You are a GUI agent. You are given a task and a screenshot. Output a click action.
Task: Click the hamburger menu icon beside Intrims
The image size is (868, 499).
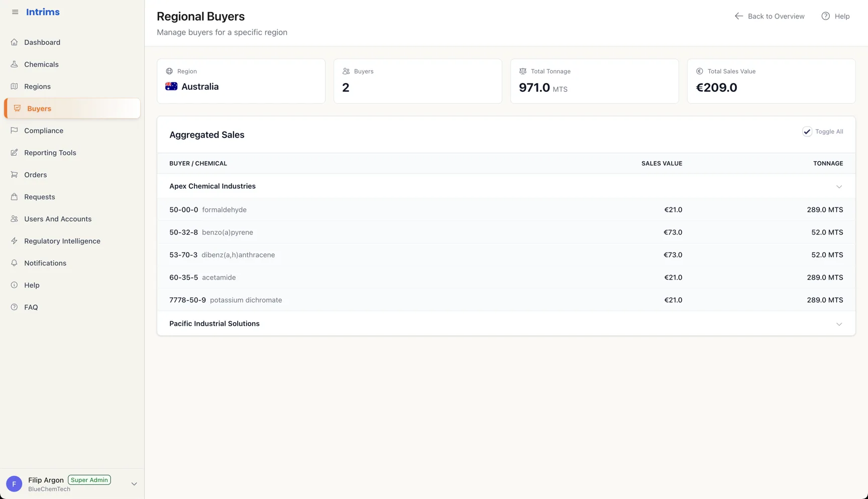pos(15,12)
